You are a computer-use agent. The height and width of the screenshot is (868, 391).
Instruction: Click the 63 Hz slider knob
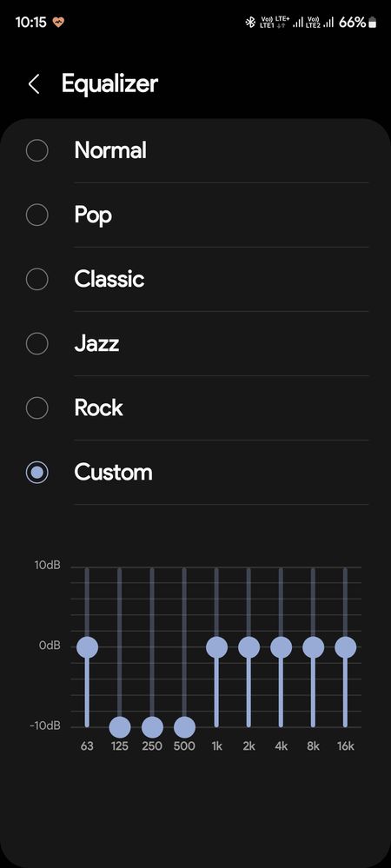[88, 646]
